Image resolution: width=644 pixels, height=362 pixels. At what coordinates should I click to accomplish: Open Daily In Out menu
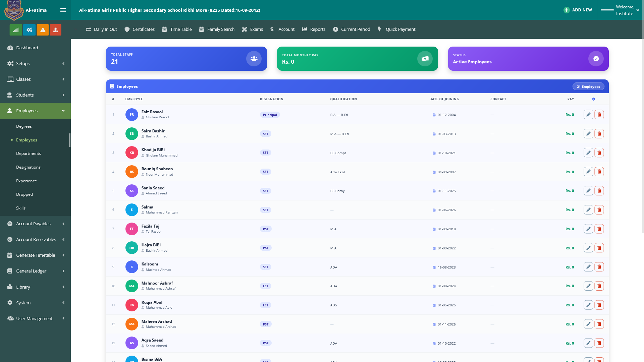[x=101, y=29]
